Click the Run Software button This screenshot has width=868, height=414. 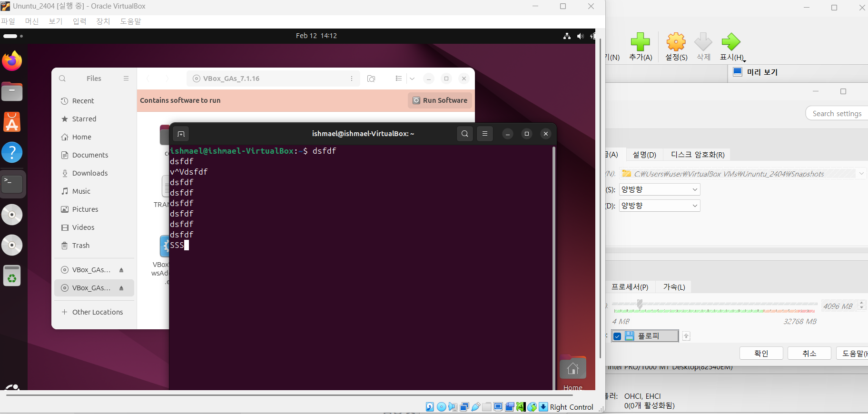(x=440, y=100)
